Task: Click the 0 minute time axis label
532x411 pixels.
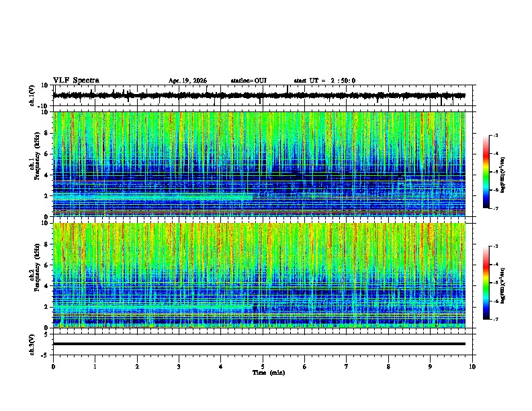Action: (x=53, y=367)
